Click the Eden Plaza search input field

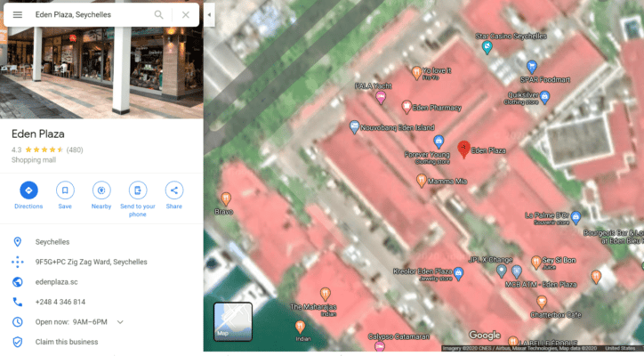[91, 15]
